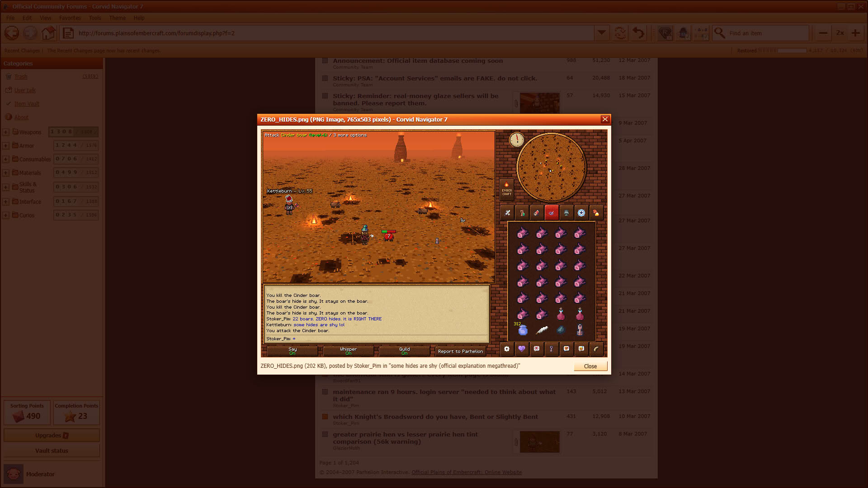Screen dimensions: 868x488
Task: Click the circular minimap in the game screenshot
Action: click(x=551, y=168)
